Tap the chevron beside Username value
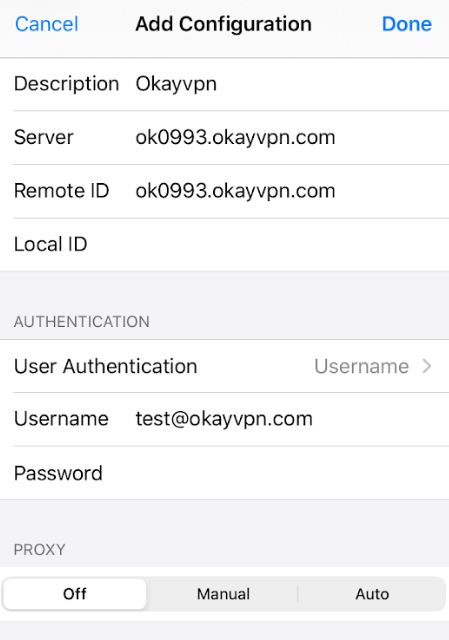 pos(427,366)
